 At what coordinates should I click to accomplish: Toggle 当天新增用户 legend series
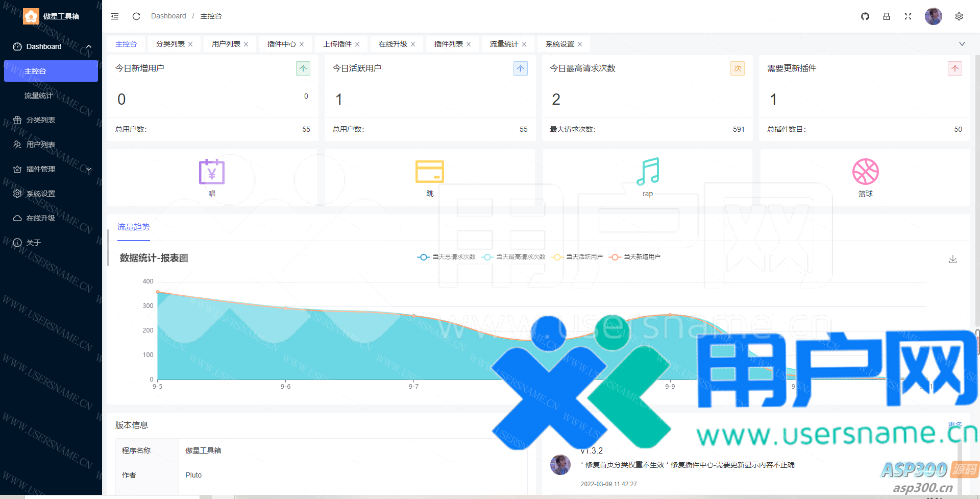click(x=635, y=257)
